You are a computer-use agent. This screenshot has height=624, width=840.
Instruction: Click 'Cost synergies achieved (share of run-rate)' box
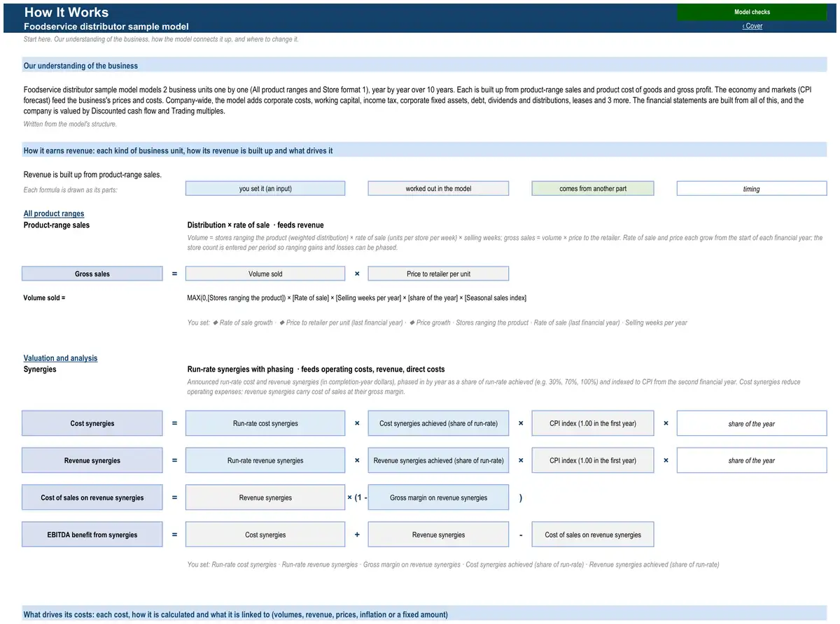[438, 423]
